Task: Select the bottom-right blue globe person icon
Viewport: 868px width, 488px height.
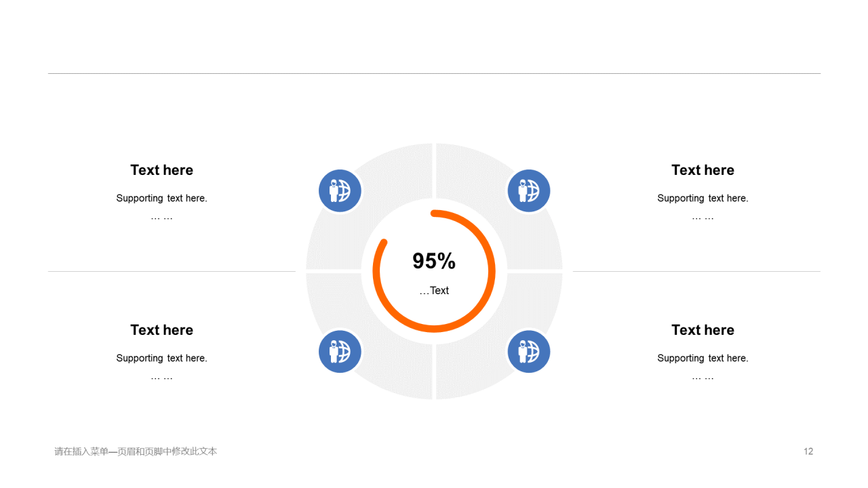Action: (528, 351)
